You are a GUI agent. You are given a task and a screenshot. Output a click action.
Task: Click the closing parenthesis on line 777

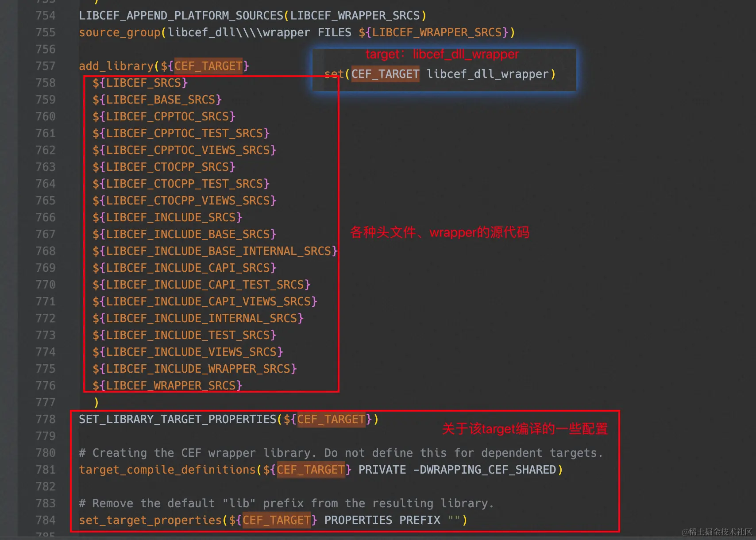coord(96,402)
